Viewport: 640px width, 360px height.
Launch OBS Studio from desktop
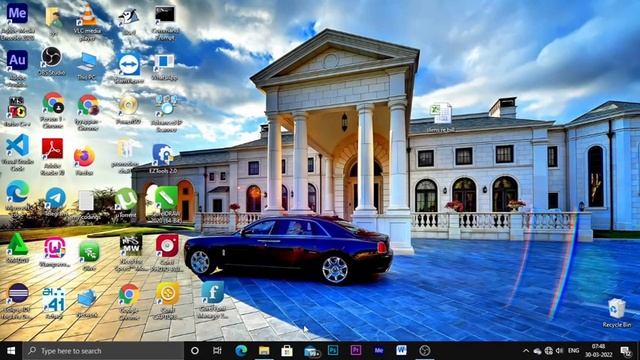pyautogui.click(x=51, y=61)
